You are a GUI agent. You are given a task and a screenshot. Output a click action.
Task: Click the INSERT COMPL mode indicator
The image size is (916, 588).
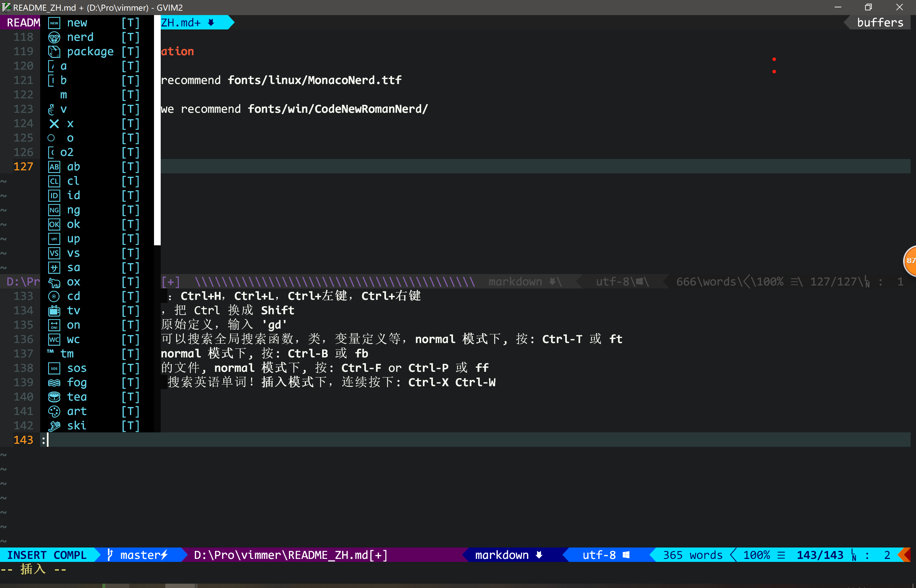47,555
